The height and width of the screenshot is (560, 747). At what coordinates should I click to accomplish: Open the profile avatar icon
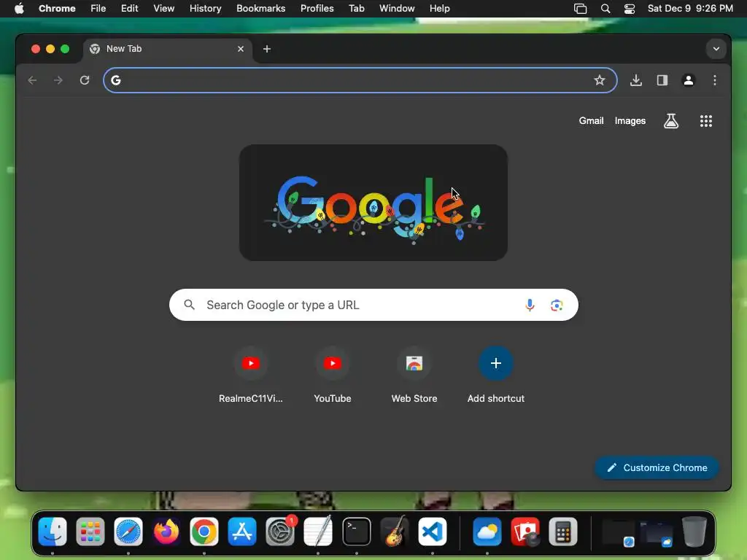(x=689, y=80)
